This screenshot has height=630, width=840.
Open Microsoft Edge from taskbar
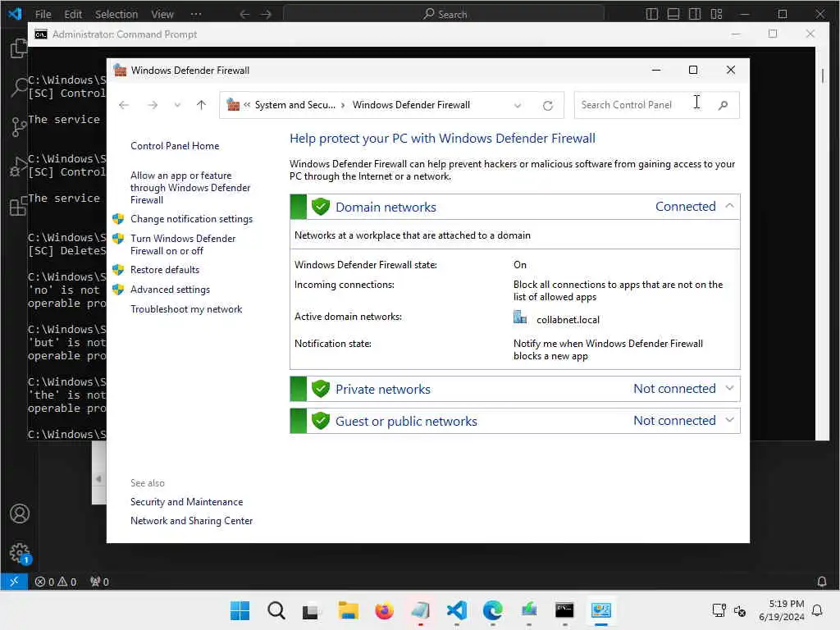(492, 610)
